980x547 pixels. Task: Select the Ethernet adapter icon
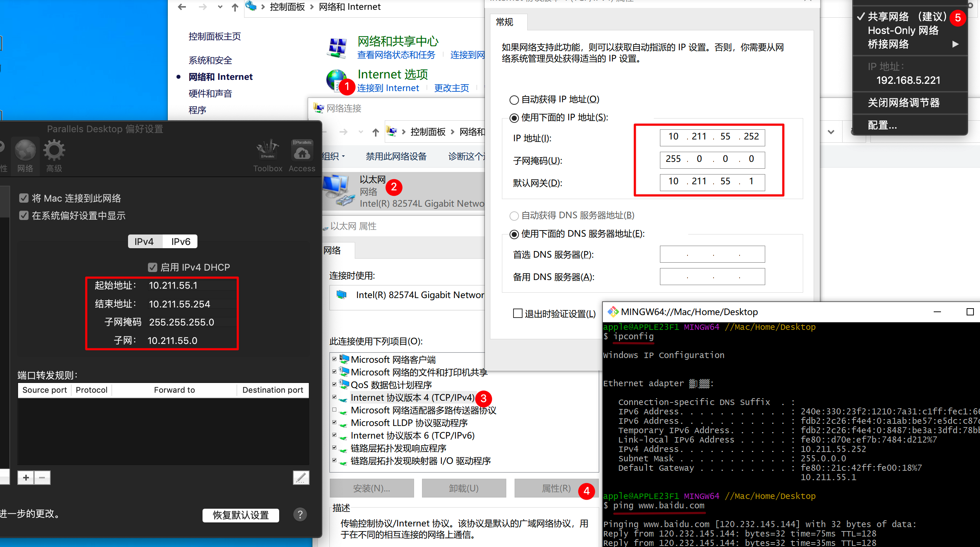click(338, 190)
